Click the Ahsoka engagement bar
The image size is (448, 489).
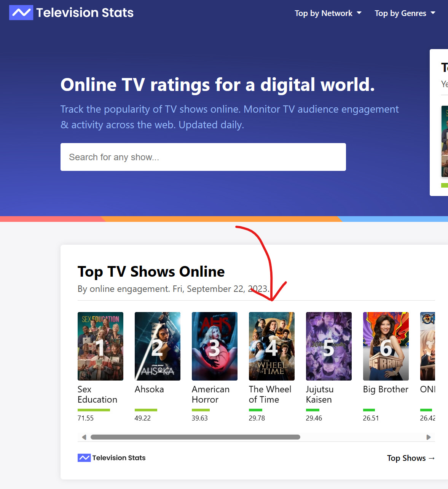(146, 410)
